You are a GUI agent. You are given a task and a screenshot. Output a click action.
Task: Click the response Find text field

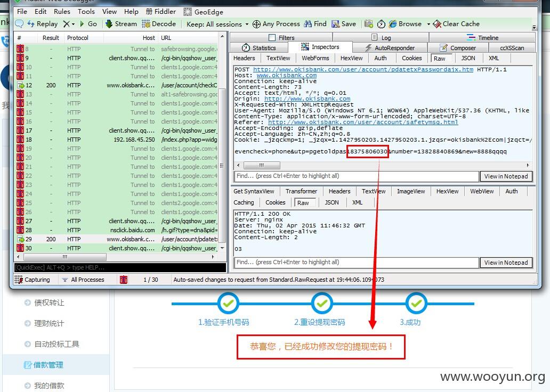(x=357, y=262)
